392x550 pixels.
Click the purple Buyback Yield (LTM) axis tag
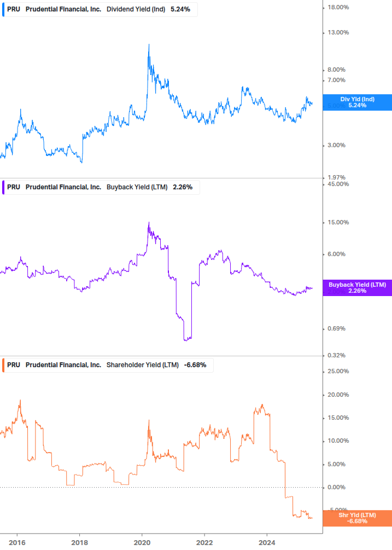click(358, 288)
